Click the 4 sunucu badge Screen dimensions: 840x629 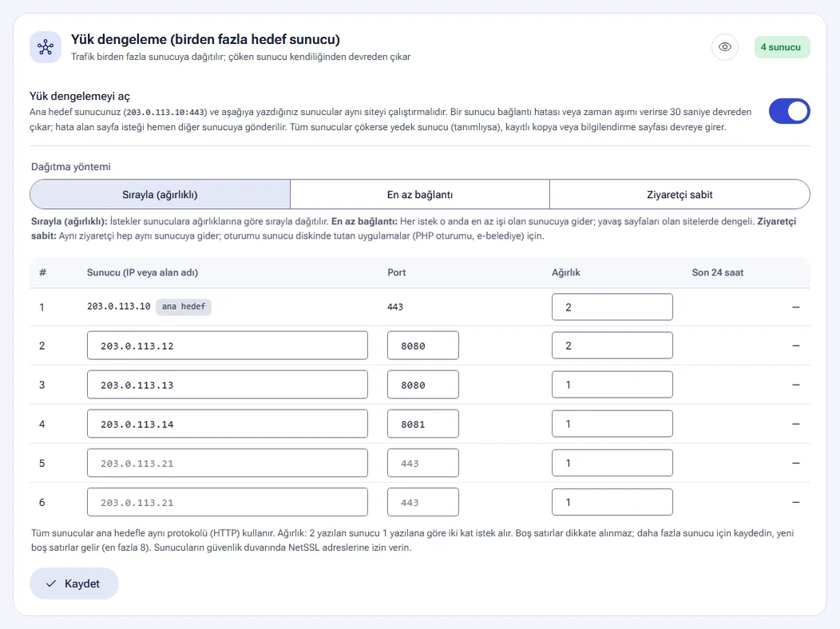point(783,47)
